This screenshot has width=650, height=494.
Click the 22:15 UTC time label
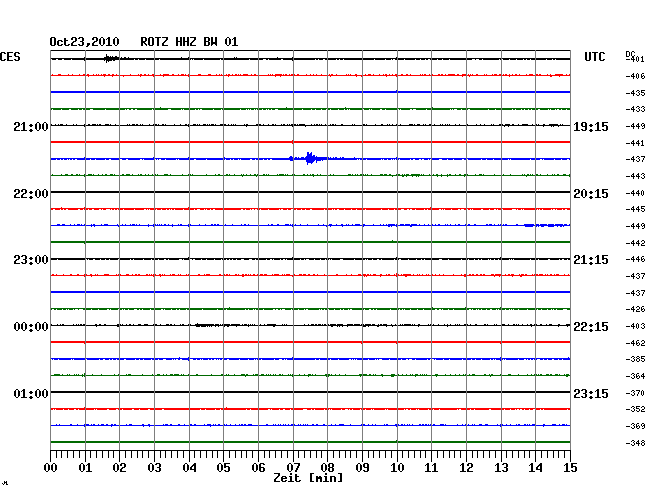coord(591,327)
